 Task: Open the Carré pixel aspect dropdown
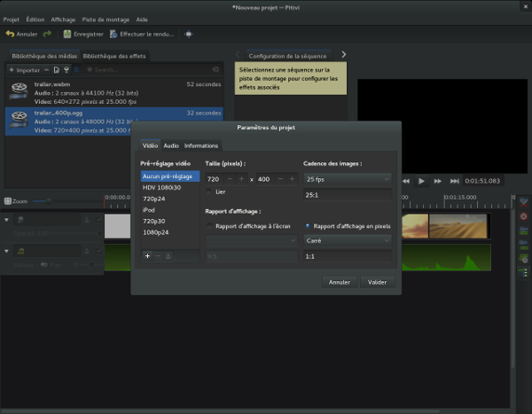tap(348, 240)
